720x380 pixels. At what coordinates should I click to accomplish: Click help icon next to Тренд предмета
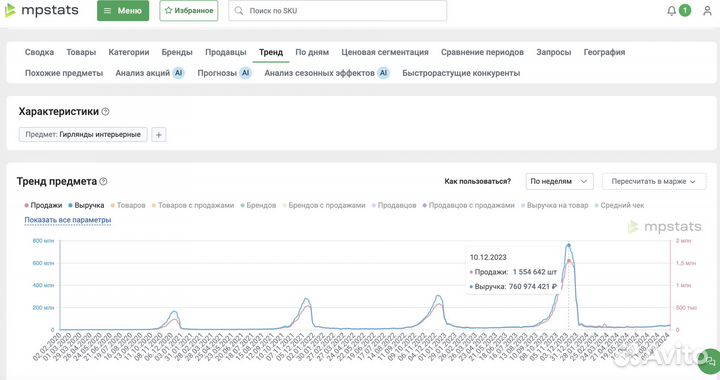tap(103, 181)
